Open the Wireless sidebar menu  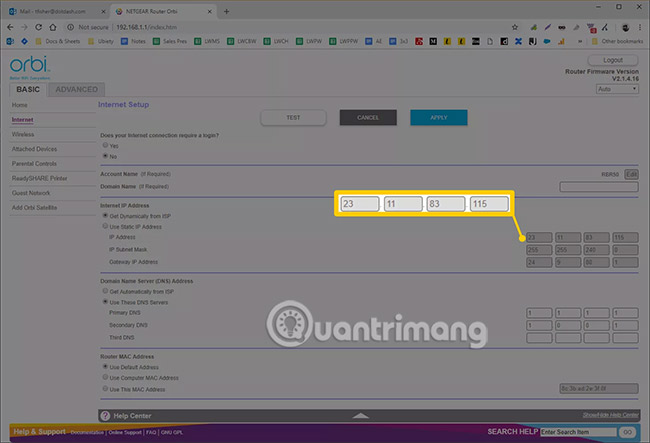click(23, 134)
